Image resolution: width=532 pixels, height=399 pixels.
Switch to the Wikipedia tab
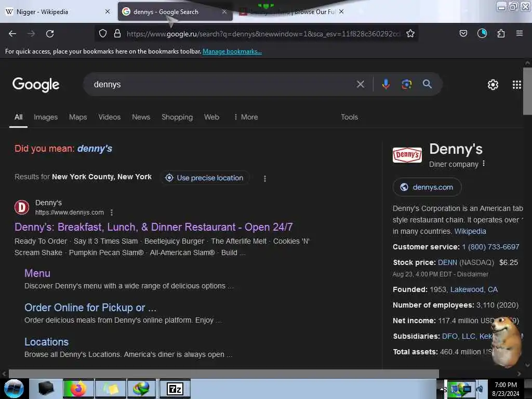(58, 12)
